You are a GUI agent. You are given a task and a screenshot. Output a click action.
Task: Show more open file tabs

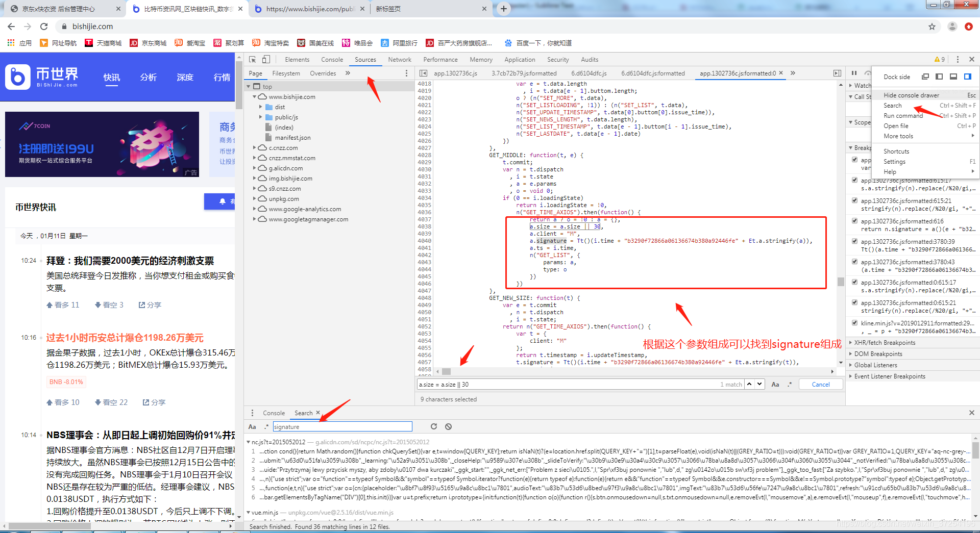(x=793, y=73)
